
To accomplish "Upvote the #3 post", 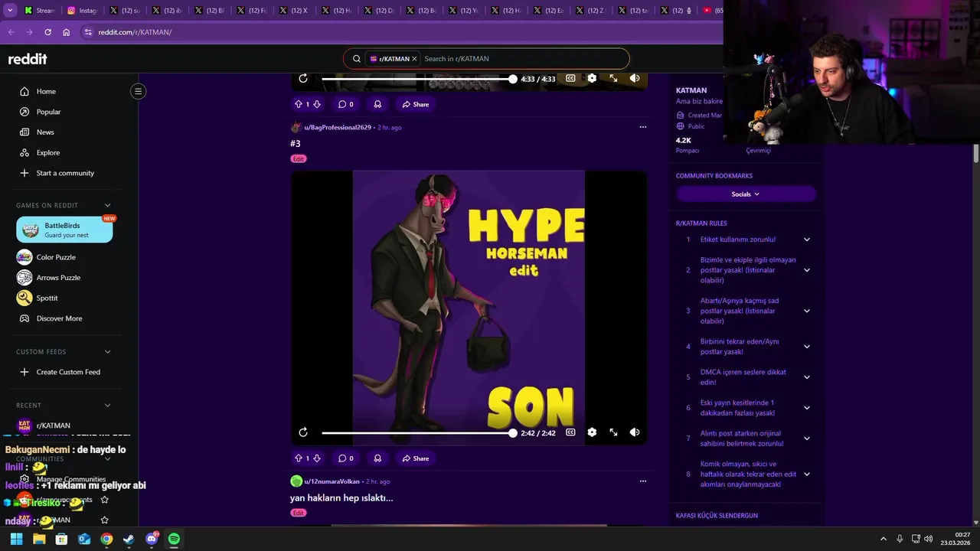I will (299, 458).
